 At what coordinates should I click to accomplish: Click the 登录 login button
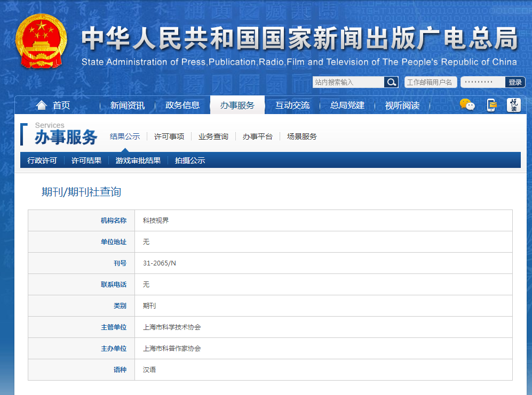pyautogui.click(x=515, y=82)
